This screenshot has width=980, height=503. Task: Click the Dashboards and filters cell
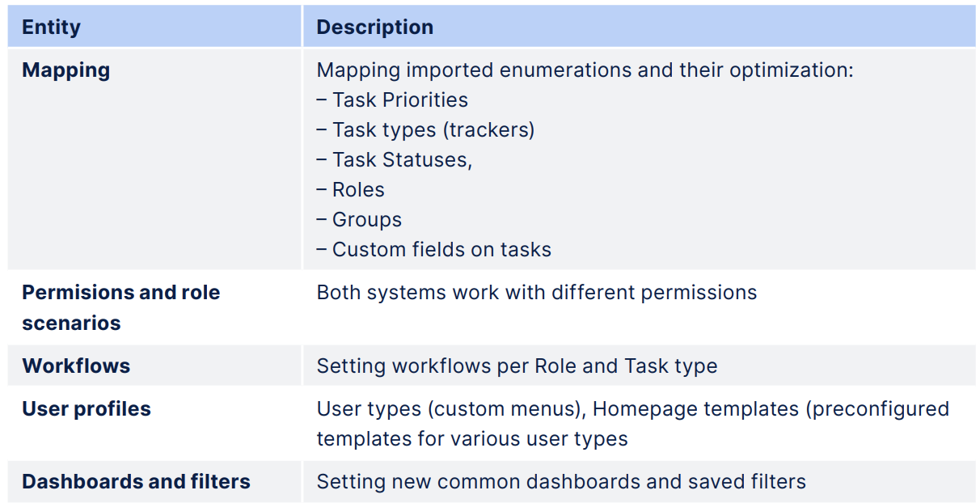(x=136, y=482)
